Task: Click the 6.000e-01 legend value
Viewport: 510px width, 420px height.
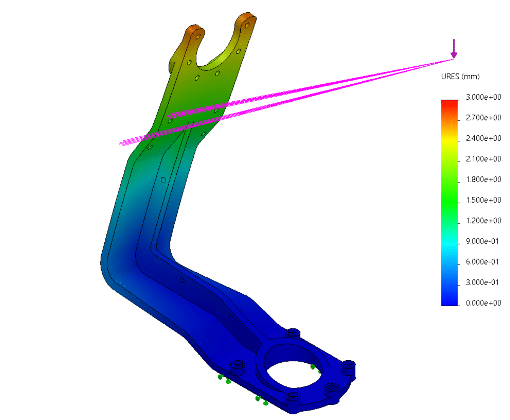Action: [482, 262]
